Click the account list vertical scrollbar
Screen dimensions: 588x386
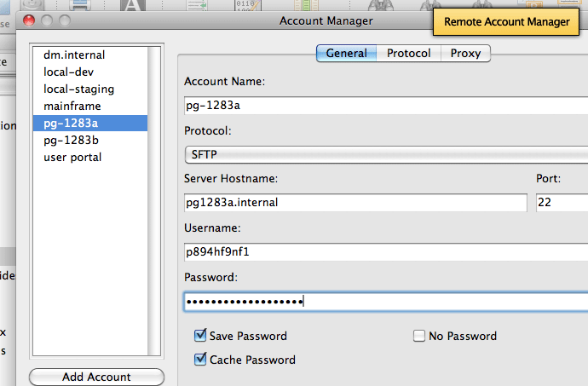coord(153,201)
